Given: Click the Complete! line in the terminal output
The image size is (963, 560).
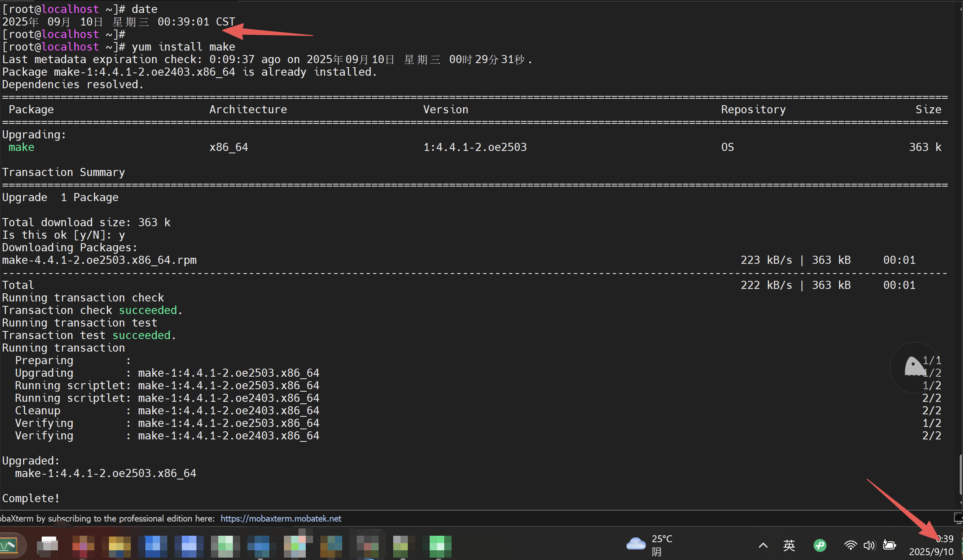Looking at the screenshot, I should tap(31, 498).
